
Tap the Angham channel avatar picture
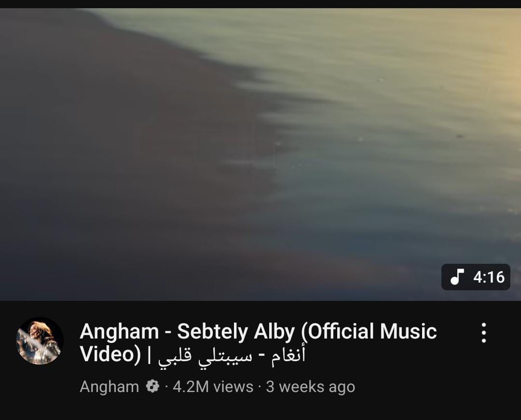click(40, 340)
